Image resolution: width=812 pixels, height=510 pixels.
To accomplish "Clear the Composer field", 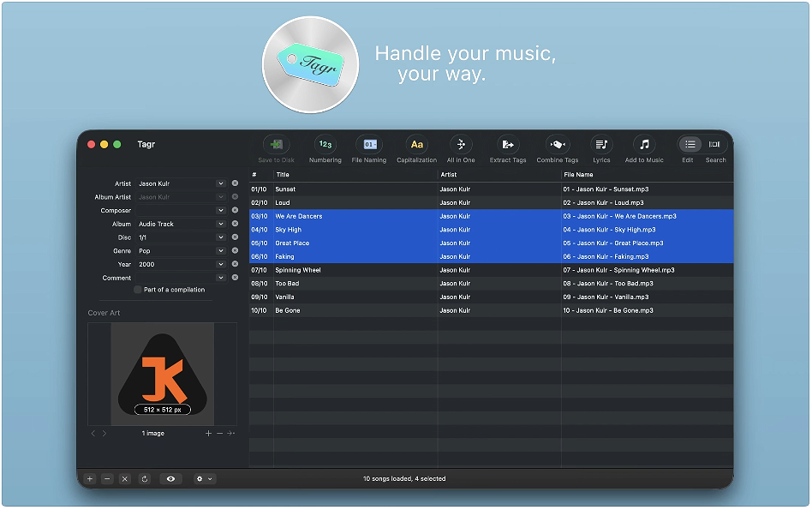I will (x=235, y=210).
